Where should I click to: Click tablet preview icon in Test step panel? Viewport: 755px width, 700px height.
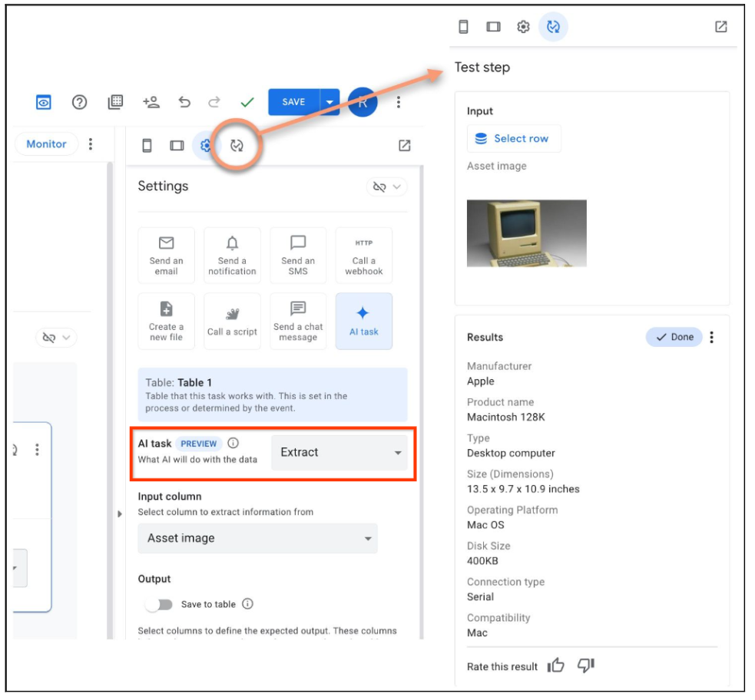coord(493,26)
